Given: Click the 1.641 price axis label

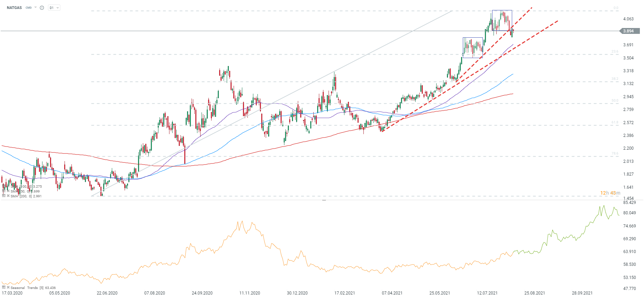Looking at the screenshot, I should 628,187.
